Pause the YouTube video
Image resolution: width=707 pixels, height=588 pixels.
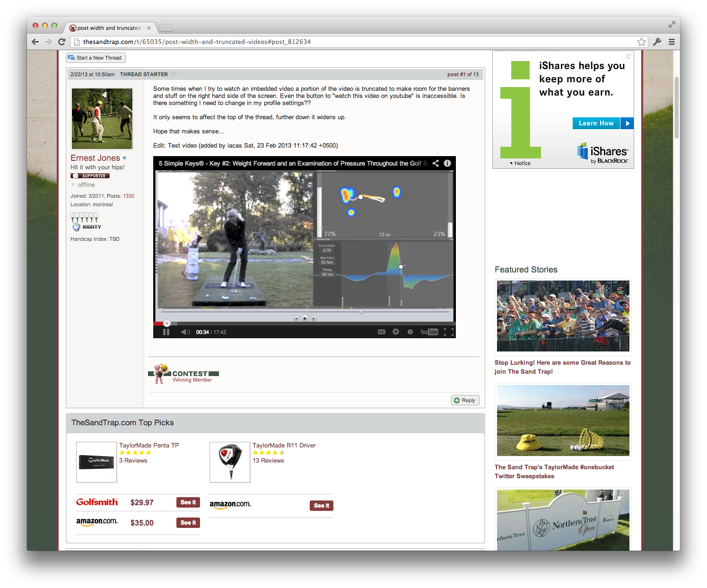pos(166,332)
